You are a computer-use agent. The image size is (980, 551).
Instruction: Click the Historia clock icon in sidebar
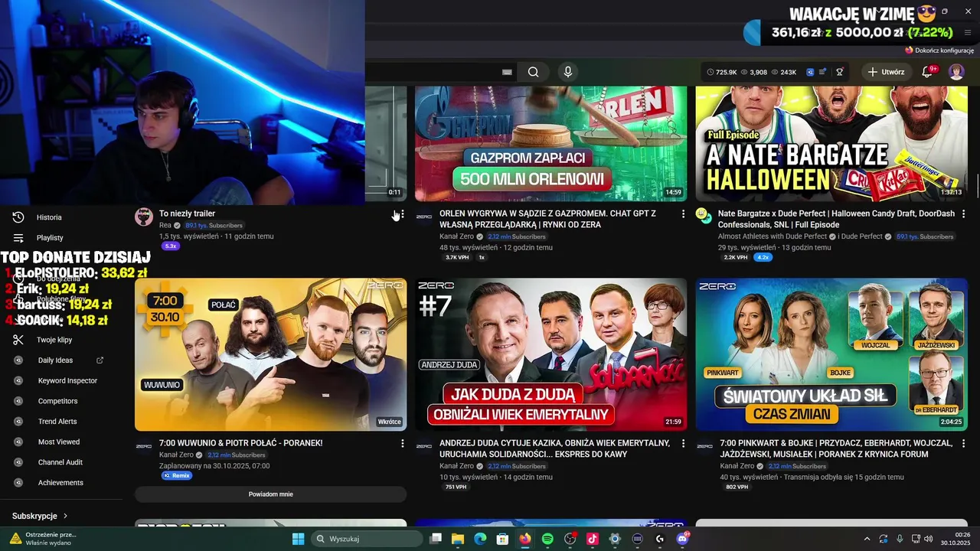(18, 217)
